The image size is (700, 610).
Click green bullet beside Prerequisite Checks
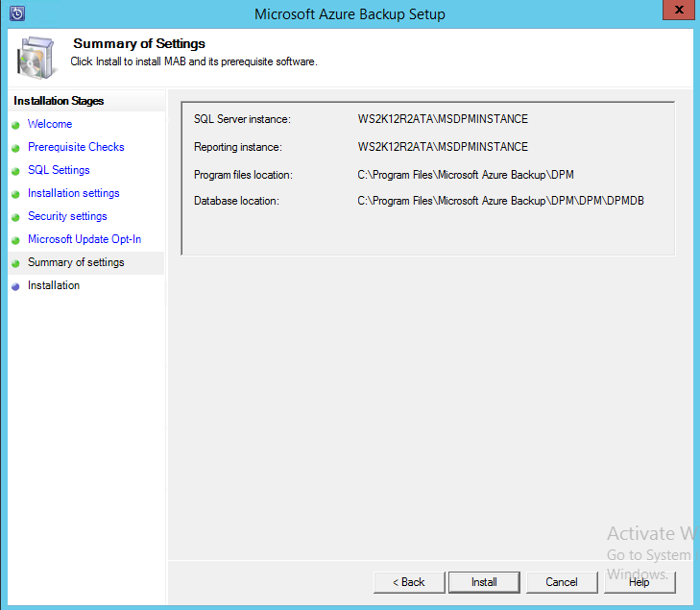(15, 148)
